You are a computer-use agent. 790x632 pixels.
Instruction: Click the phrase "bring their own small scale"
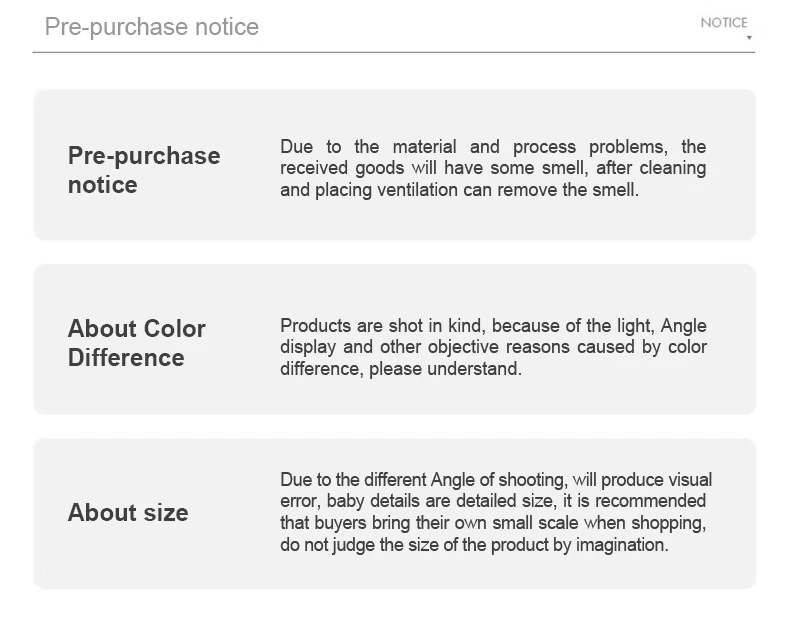coord(464,523)
